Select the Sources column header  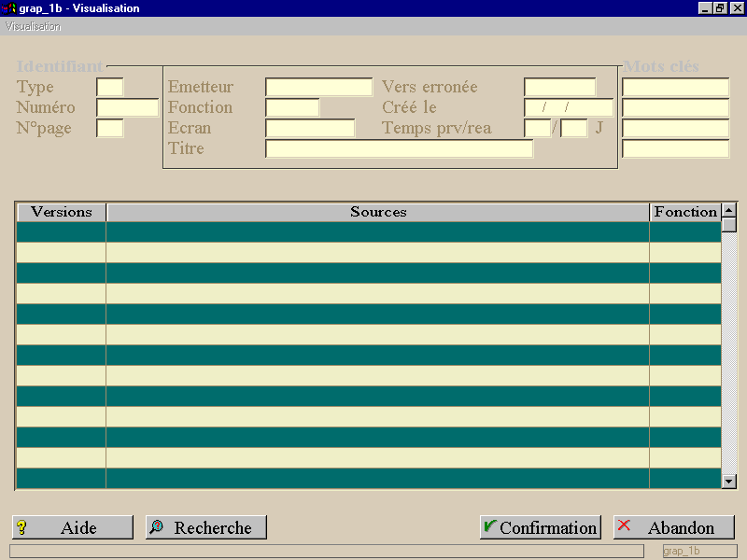click(378, 212)
